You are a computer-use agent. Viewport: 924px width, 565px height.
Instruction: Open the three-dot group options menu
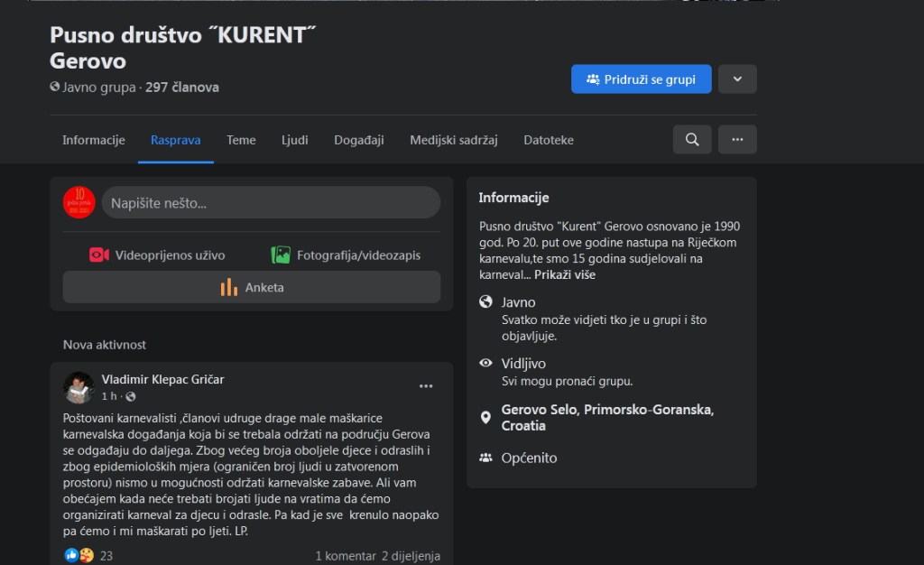[737, 140]
